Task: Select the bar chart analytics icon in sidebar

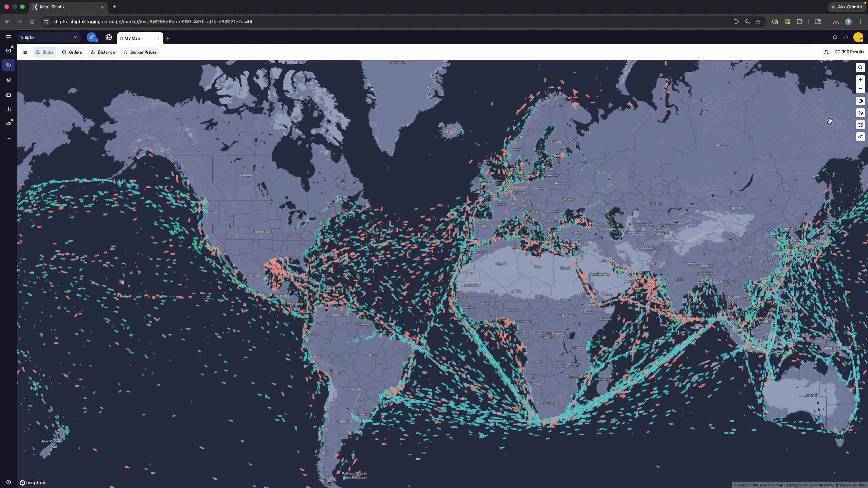Action: point(8,109)
